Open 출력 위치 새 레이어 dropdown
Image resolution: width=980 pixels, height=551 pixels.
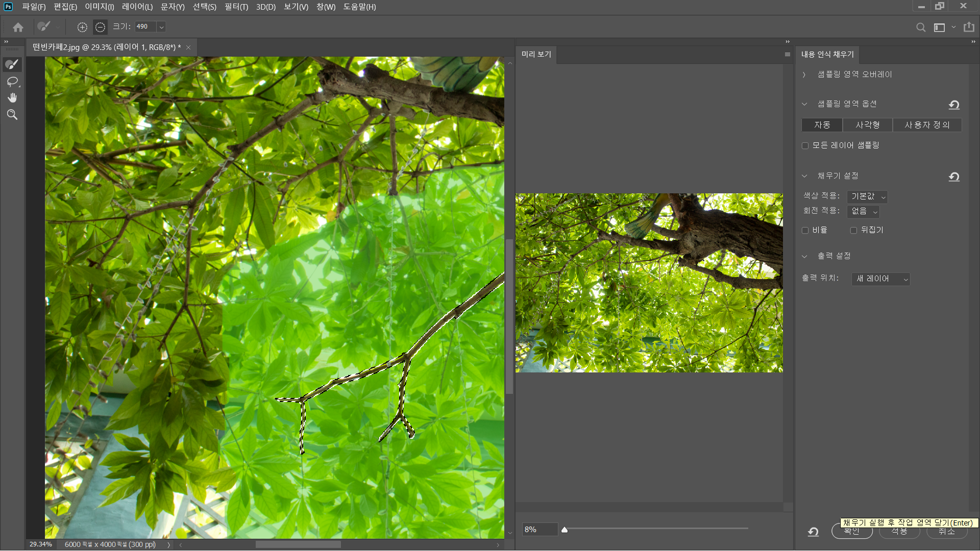(x=880, y=279)
